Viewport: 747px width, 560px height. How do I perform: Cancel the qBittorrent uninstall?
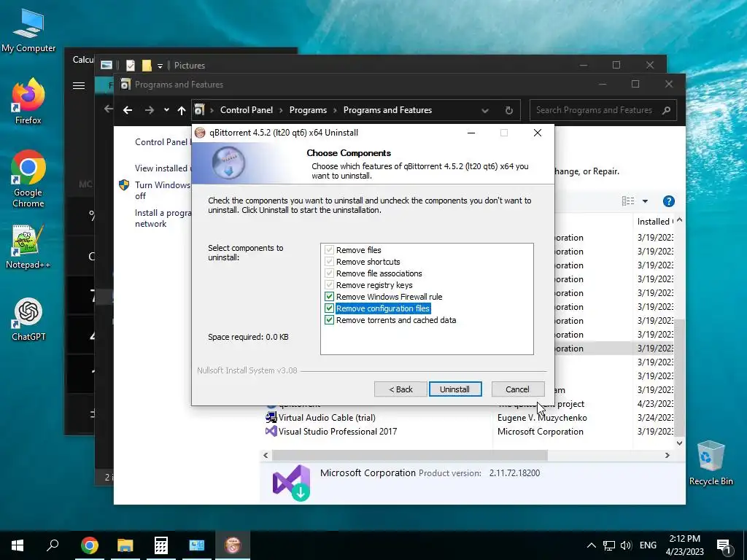point(517,389)
